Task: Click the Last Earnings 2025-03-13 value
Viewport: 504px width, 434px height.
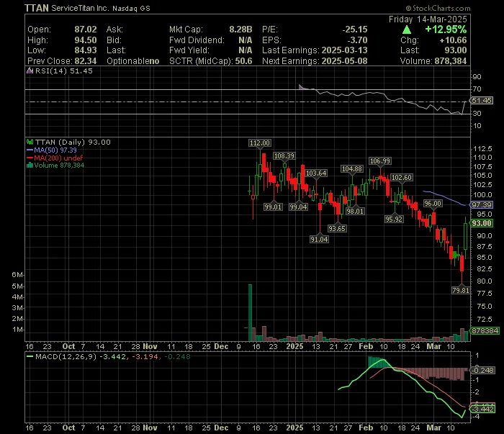Action: 344,50
